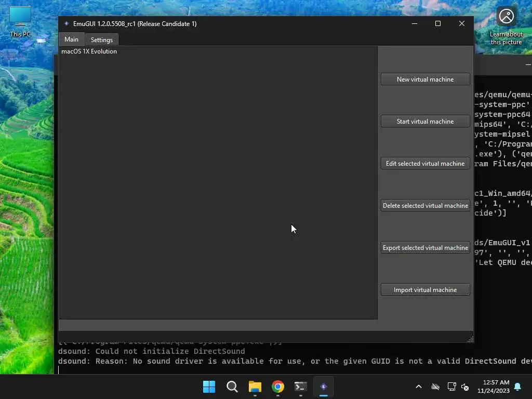Click the EmuGUI taskbar icon

324,387
